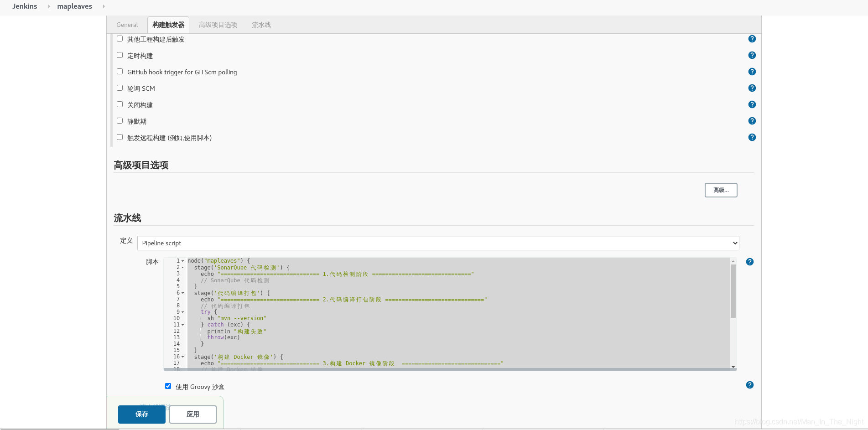
Task: Enable 触发远程构建 checkbox
Action: pos(120,137)
